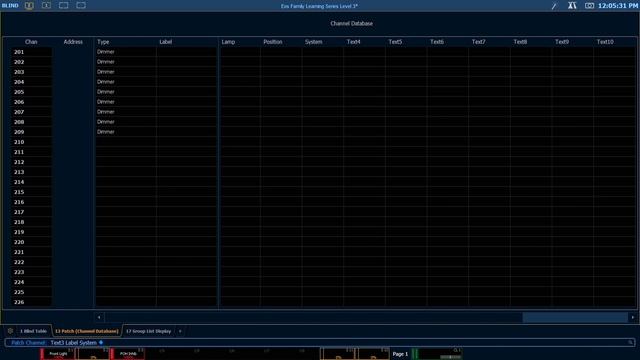The height and width of the screenshot is (360, 640).
Task: Add a new tab with plus button
Action: (180, 331)
